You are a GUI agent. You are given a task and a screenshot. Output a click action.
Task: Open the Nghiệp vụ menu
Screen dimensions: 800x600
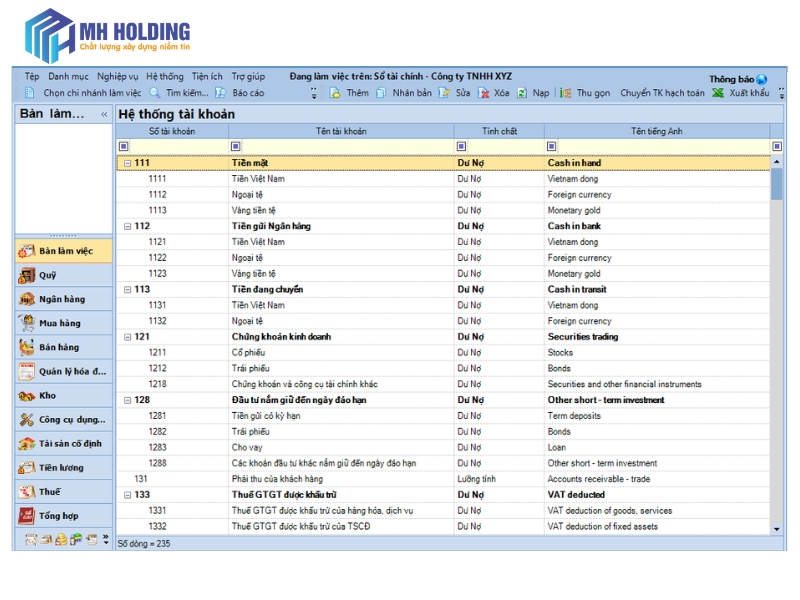point(117,77)
